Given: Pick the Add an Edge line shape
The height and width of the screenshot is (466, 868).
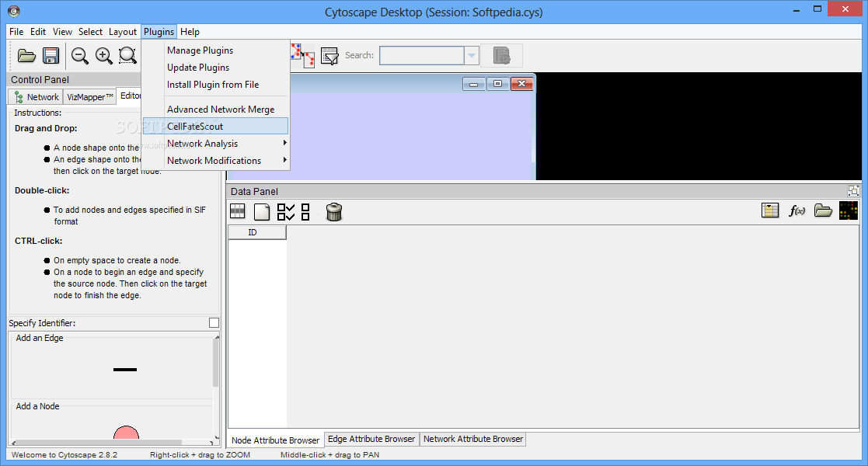Looking at the screenshot, I should pos(125,370).
